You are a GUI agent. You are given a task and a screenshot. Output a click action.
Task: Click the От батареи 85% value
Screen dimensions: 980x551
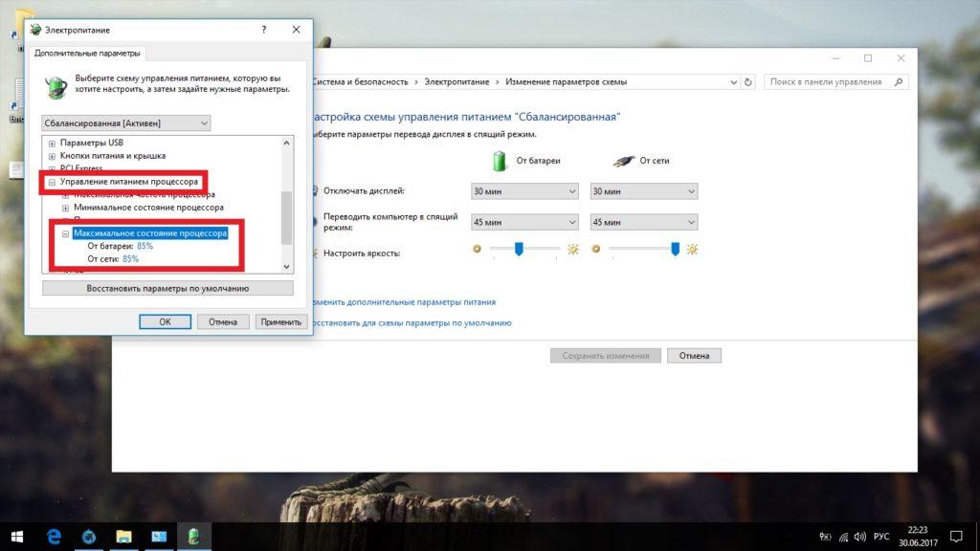tap(145, 246)
